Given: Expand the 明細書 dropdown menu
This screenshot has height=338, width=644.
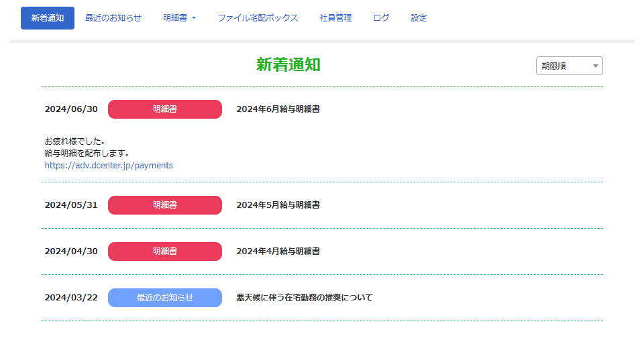Looking at the screenshot, I should click(179, 18).
